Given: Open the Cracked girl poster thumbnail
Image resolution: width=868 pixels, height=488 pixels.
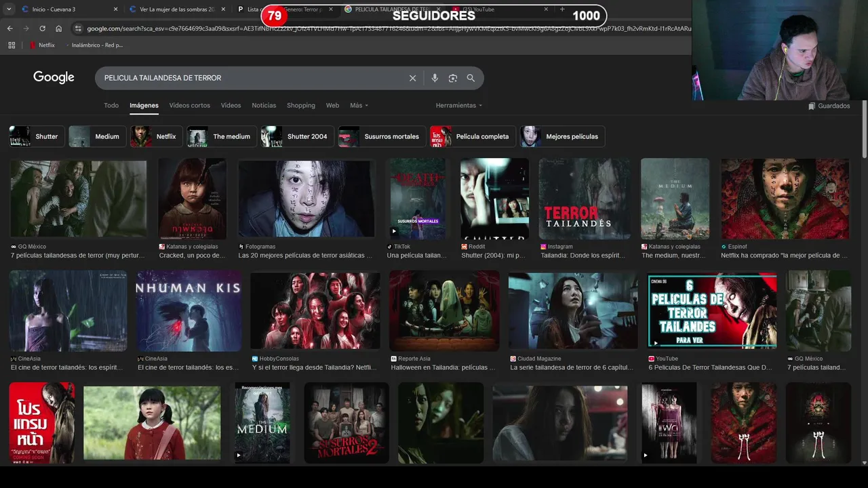Looking at the screenshot, I should (192, 199).
